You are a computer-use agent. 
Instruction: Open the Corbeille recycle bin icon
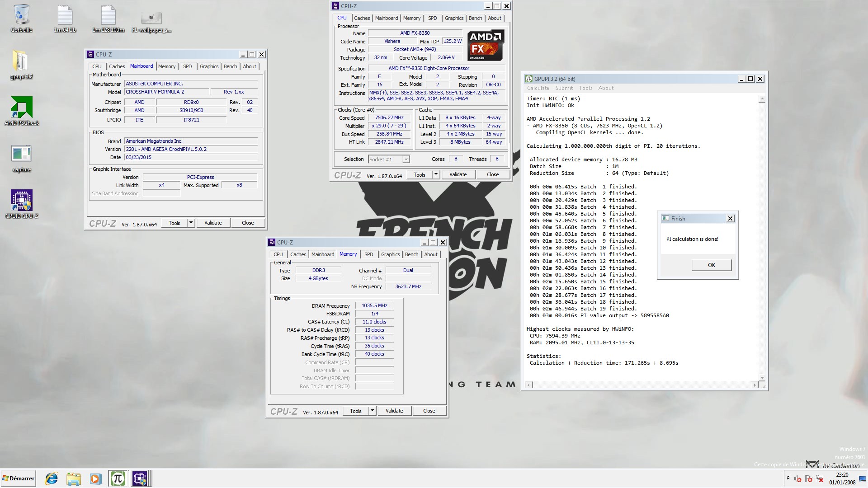21,18
